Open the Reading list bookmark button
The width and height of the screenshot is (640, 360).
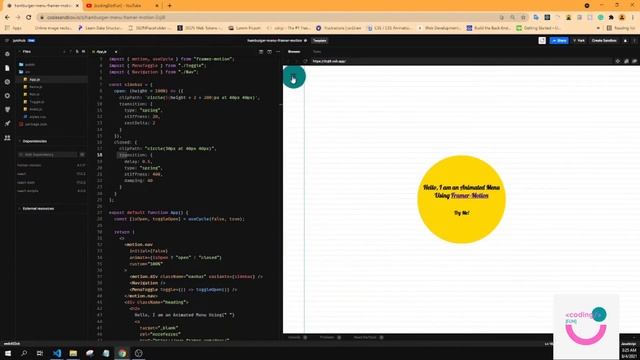point(620,28)
